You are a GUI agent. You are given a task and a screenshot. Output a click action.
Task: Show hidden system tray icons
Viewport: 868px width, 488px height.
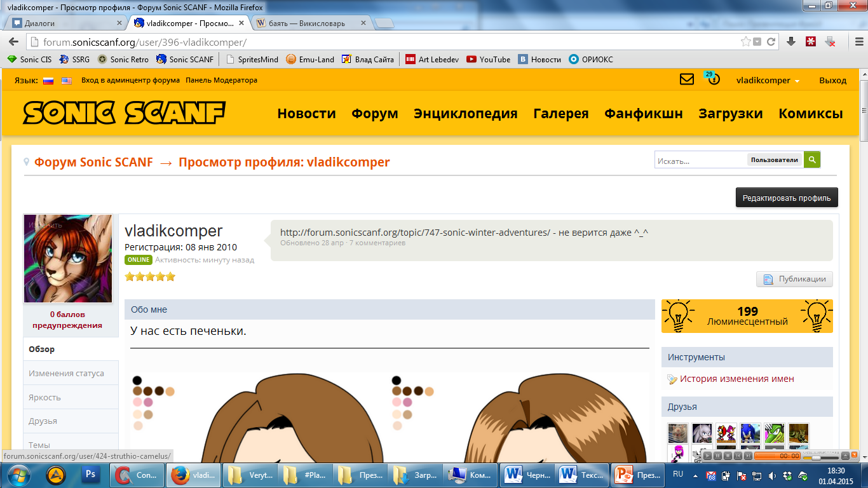point(696,475)
